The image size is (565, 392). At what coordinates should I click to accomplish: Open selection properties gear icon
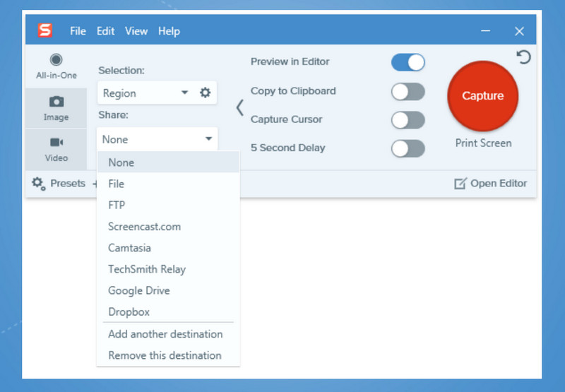click(x=205, y=93)
